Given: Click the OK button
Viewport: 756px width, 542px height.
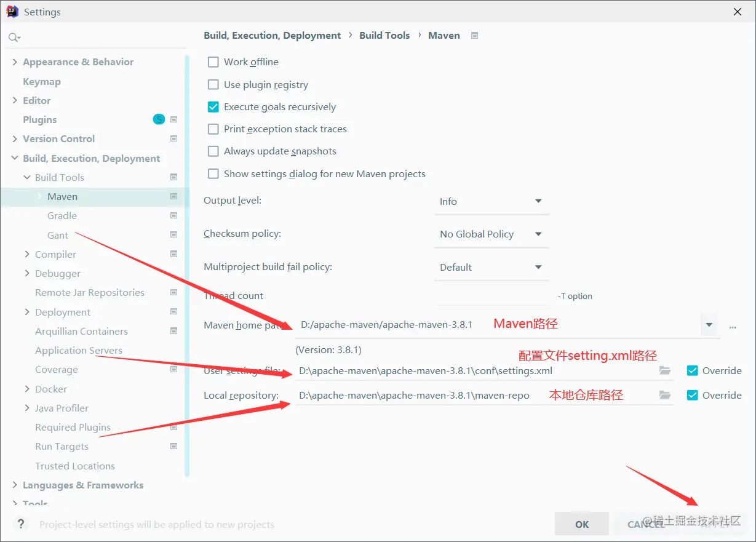Looking at the screenshot, I should pyautogui.click(x=582, y=524).
